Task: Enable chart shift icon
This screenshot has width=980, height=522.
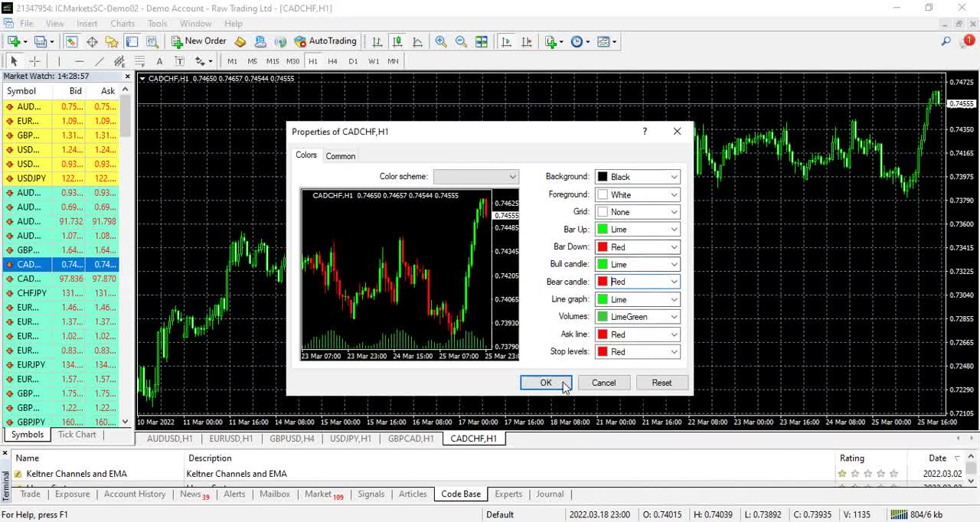Action: 525,41
